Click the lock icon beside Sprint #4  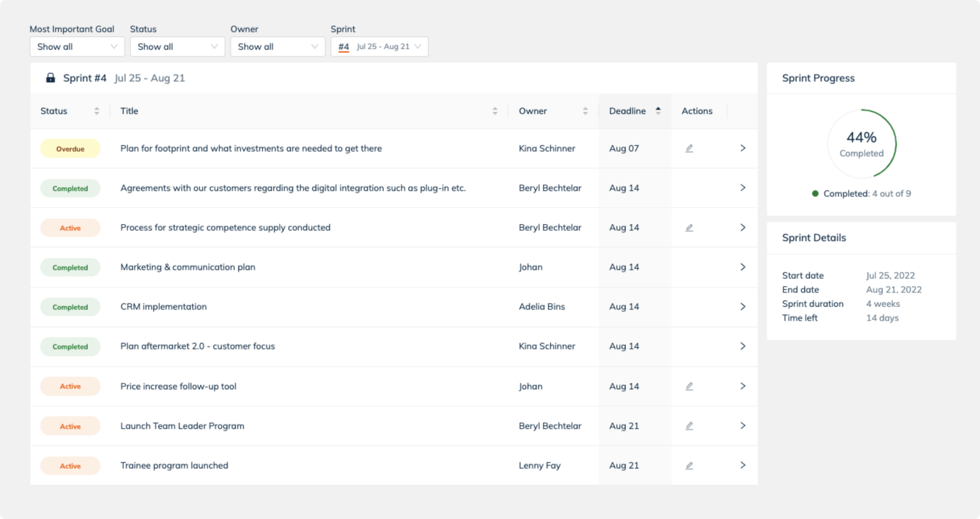tap(51, 78)
